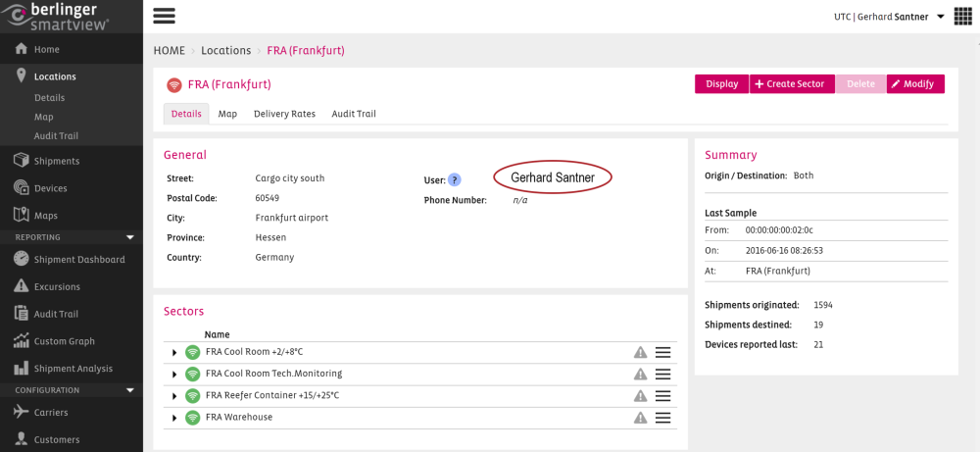Image resolution: width=980 pixels, height=452 pixels.
Task: Click the Devices icon in sidebar
Action: 22,188
